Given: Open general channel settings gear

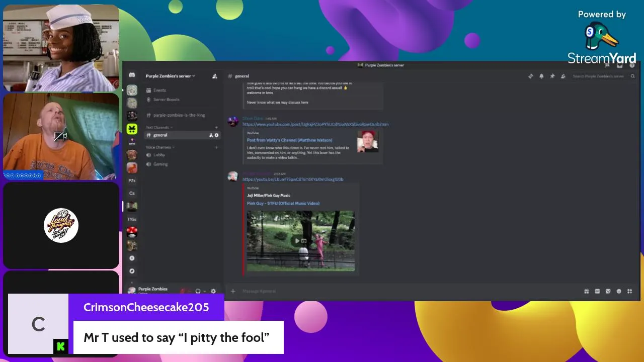Looking at the screenshot, I should [x=217, y=135].
